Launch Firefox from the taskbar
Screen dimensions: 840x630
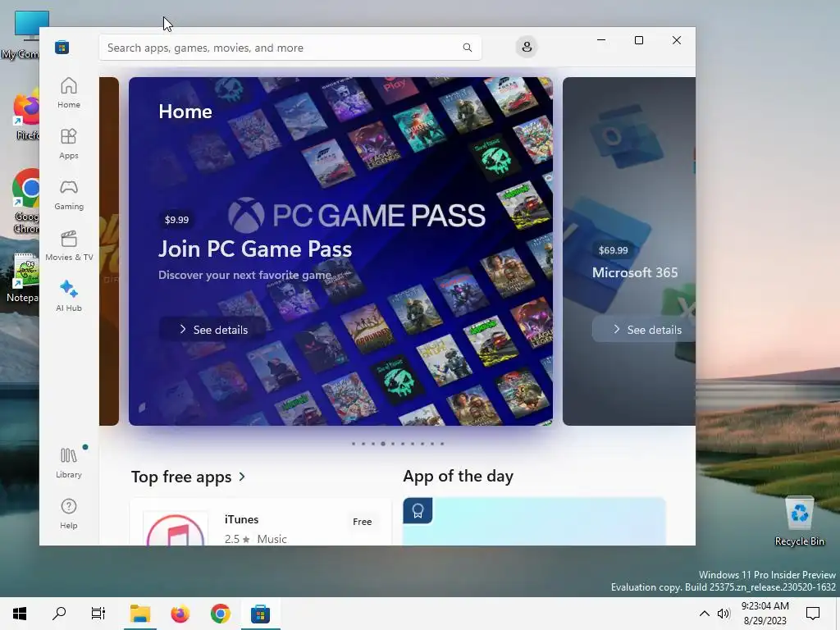tap(180, 614)
